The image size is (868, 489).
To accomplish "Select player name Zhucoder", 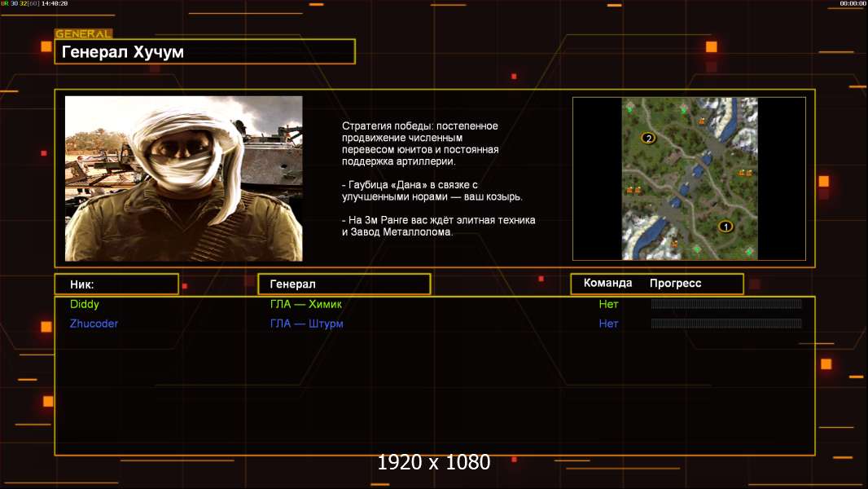I will [x=94, y=324].
